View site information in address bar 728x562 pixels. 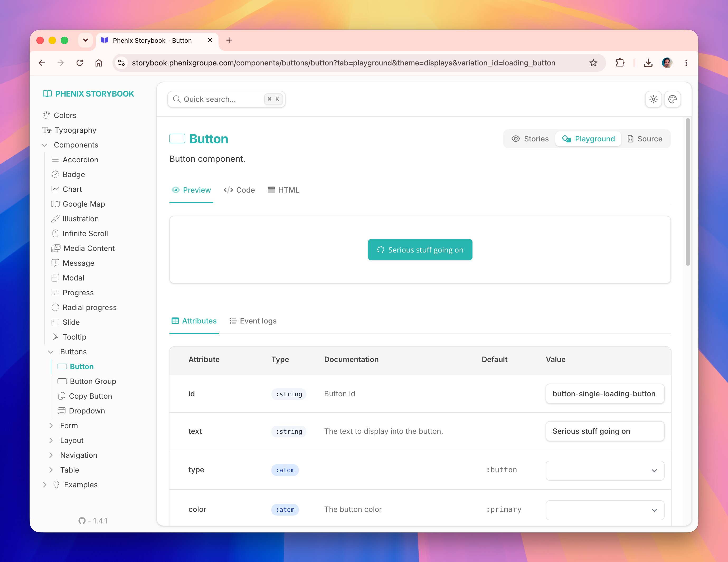(x=122, y=63)
